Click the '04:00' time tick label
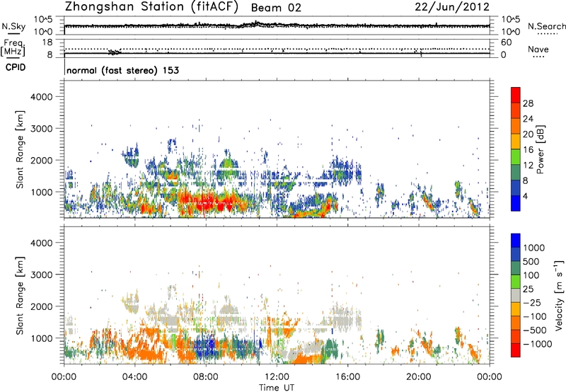Image resolution: width=566 pixels, height=392 pixels. click(x=134, y=377)
